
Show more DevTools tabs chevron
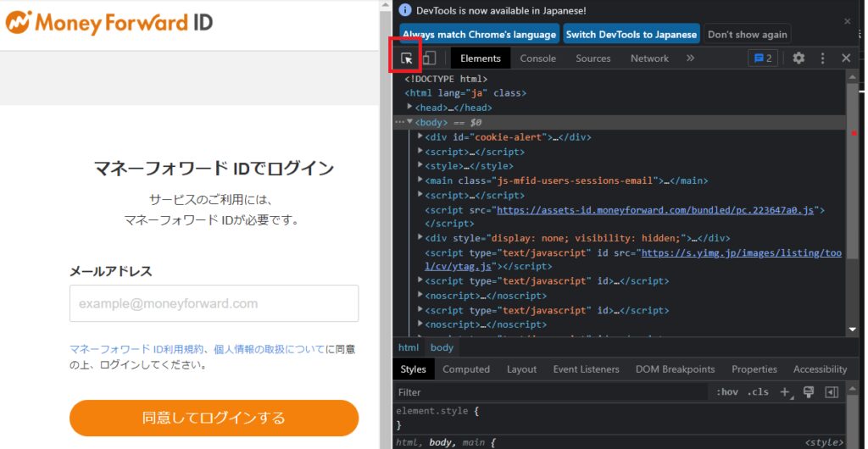690,58
